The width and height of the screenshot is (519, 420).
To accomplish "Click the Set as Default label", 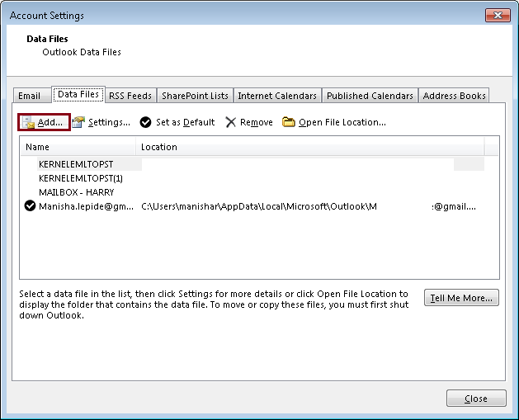I will click(186, 122).
